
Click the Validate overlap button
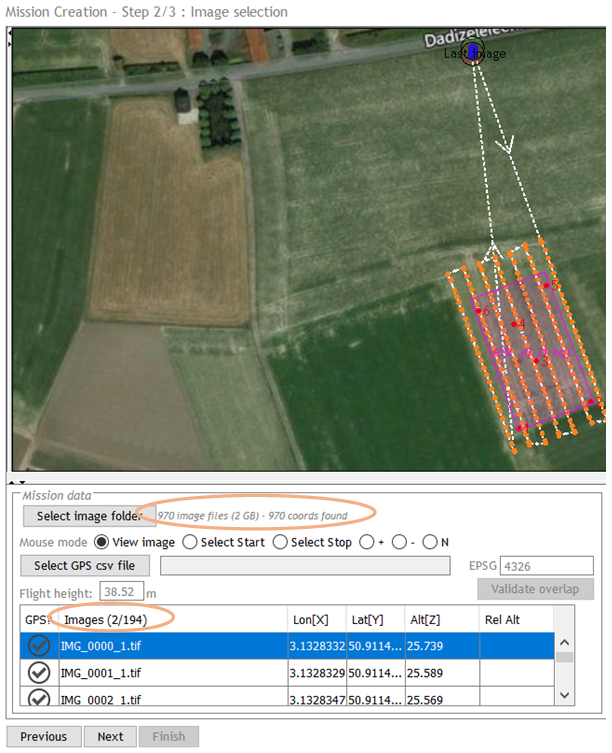click(x=535, y=589)
